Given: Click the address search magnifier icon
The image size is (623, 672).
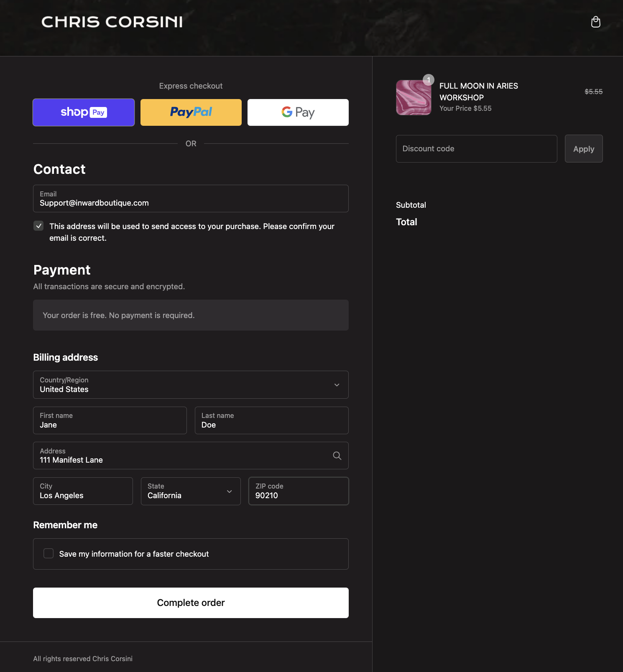Looking at the screenshot, I should pos(337,456).
